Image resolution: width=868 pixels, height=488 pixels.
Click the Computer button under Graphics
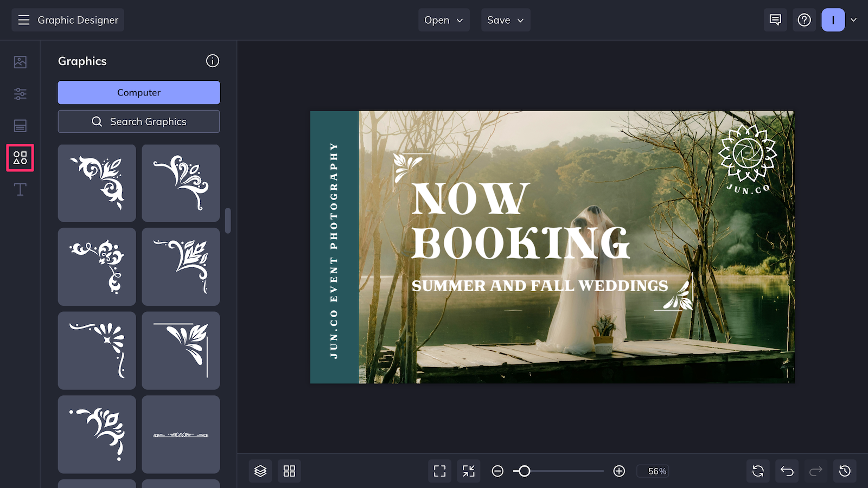click(x=138, y=92)
